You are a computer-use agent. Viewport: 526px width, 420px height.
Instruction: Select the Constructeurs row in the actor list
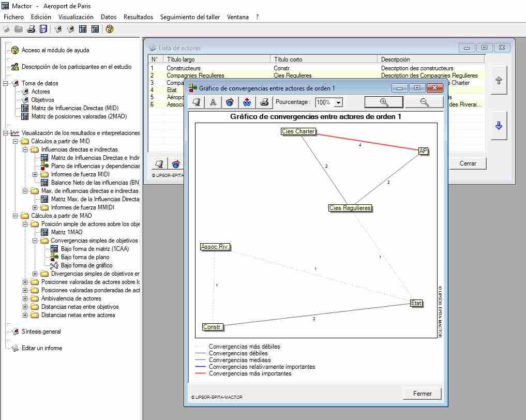(x=317, y=68)
